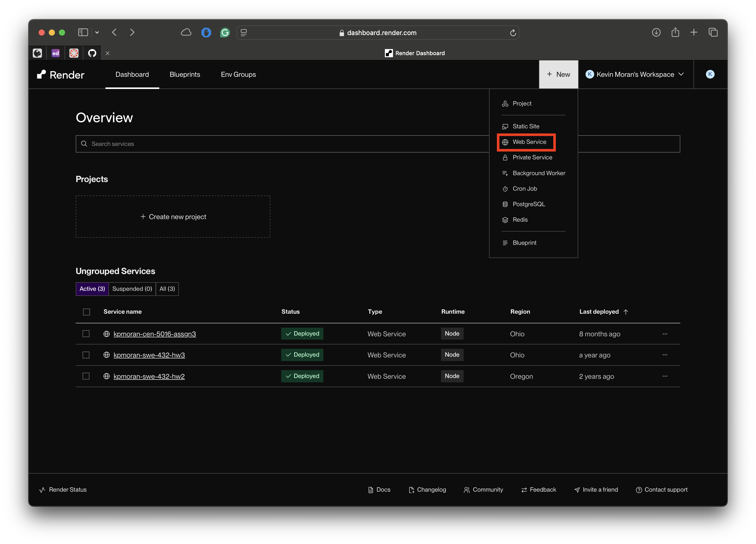The width and height of the screenshot is (756, 544).
Task: Open the browser sidebar chevron dropdown
Action: (x=97, y=32)
